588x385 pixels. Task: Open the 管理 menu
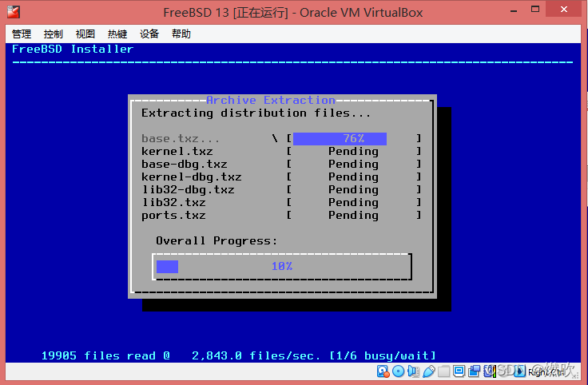(x=22, y=34)
